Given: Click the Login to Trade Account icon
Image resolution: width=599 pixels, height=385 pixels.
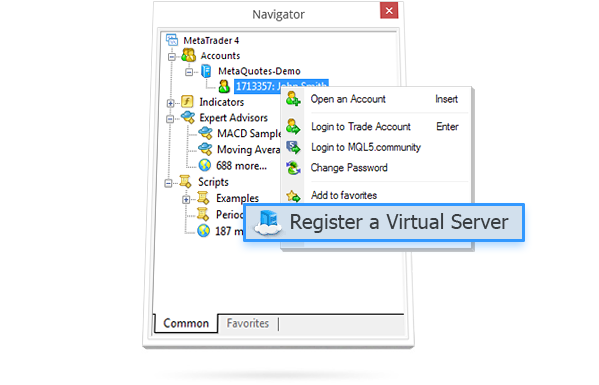Looking at the screenshot, I should (x=293, y=126).
